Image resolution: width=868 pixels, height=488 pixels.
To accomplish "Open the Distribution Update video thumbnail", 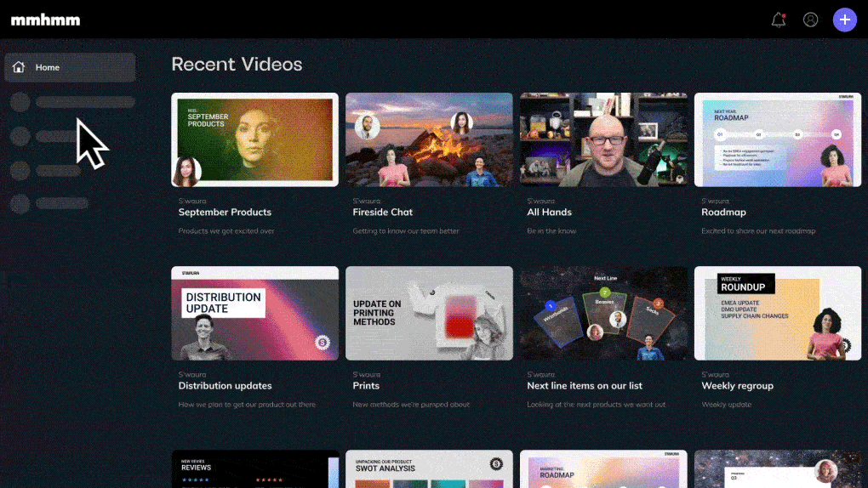I will pos(254,313).
